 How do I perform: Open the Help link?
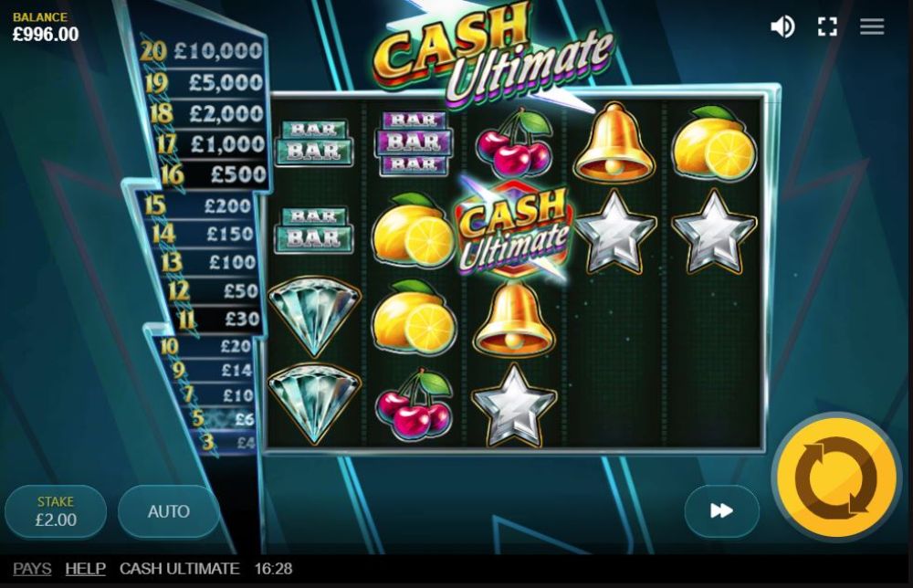pyautogui.click(x=86, y=569)
